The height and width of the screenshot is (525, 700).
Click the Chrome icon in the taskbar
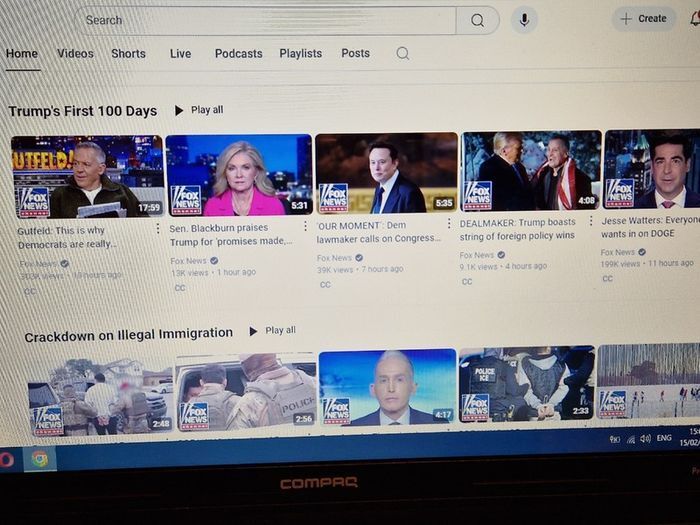pyautogui.click(x=40, y=459)
